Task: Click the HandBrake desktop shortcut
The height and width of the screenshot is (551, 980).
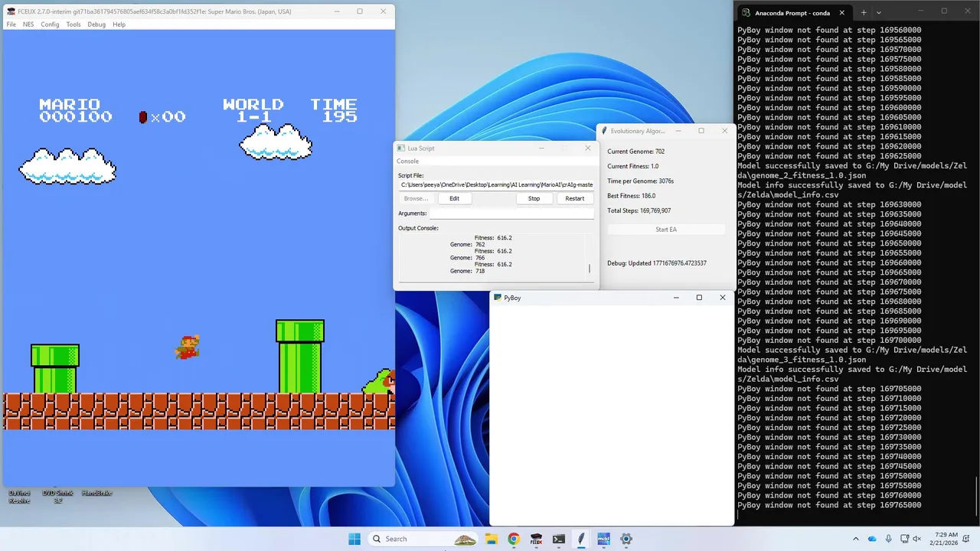Action: pos(96,493)
